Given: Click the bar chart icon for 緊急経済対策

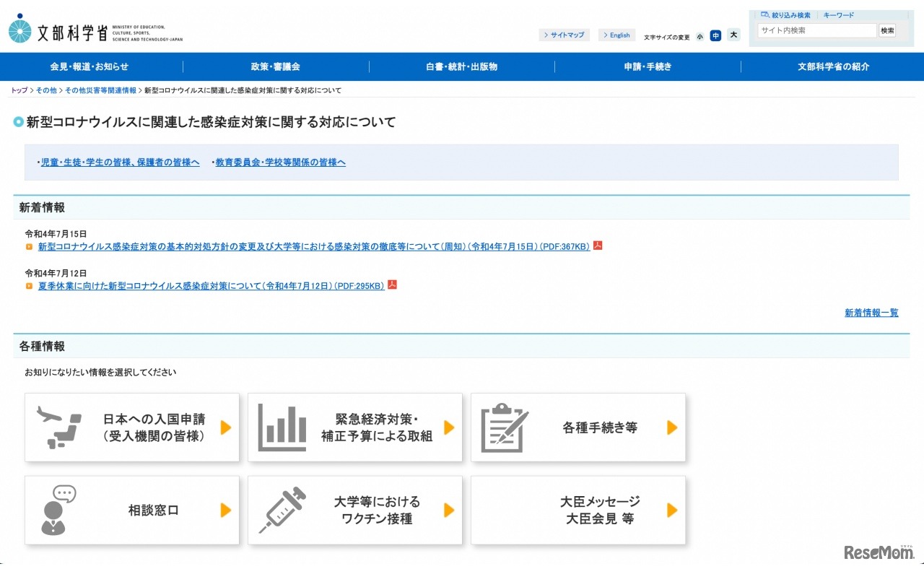Looking at the screenshot, I should (x=282, y=427).
